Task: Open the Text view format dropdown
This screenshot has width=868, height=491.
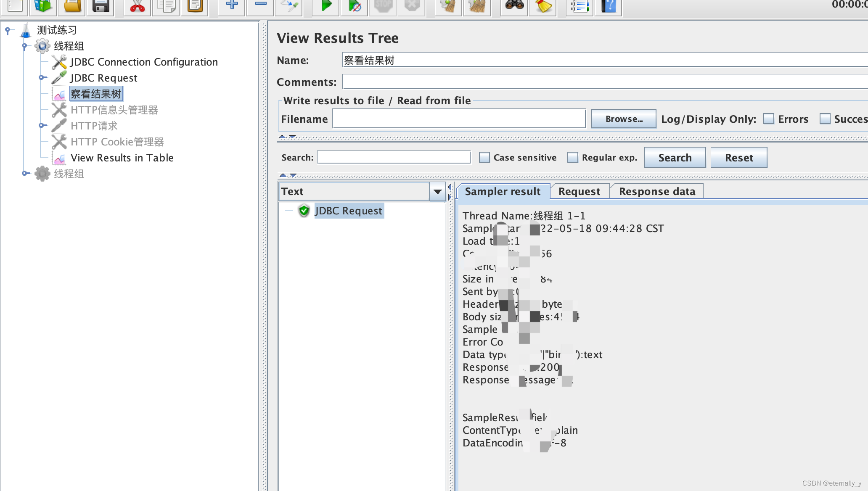Action: (437, 191)
